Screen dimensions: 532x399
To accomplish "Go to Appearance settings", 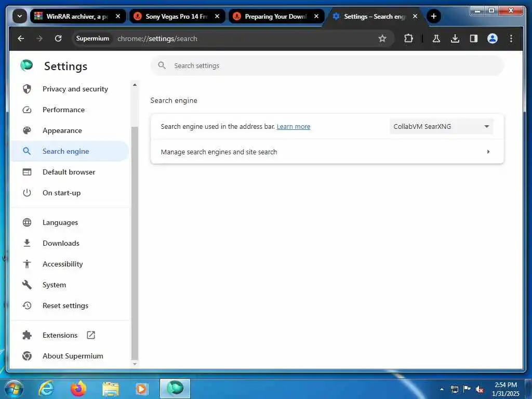I will (x=70, y=130).
